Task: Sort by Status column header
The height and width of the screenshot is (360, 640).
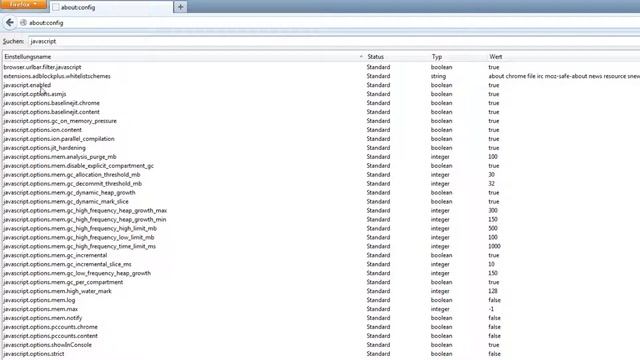Action: [397, 57]
